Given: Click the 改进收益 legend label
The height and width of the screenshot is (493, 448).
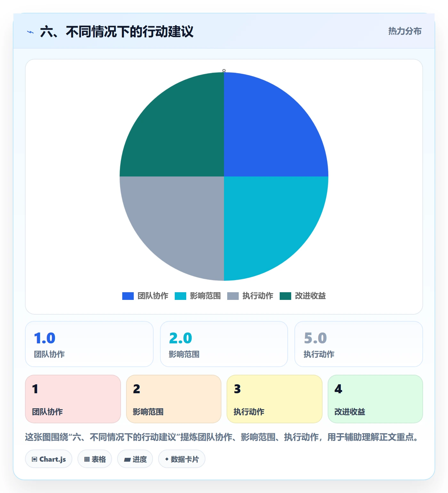Looking at the screenshot, I should point(310,296).
